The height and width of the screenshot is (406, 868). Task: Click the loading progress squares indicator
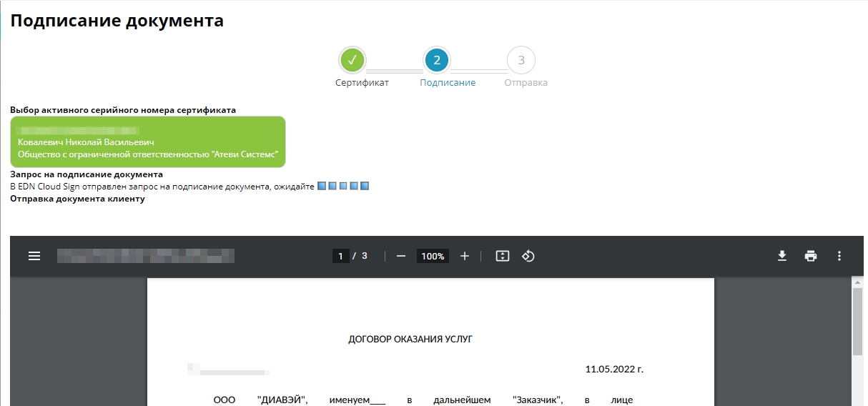pyautogui.click(x=343, y=187)
